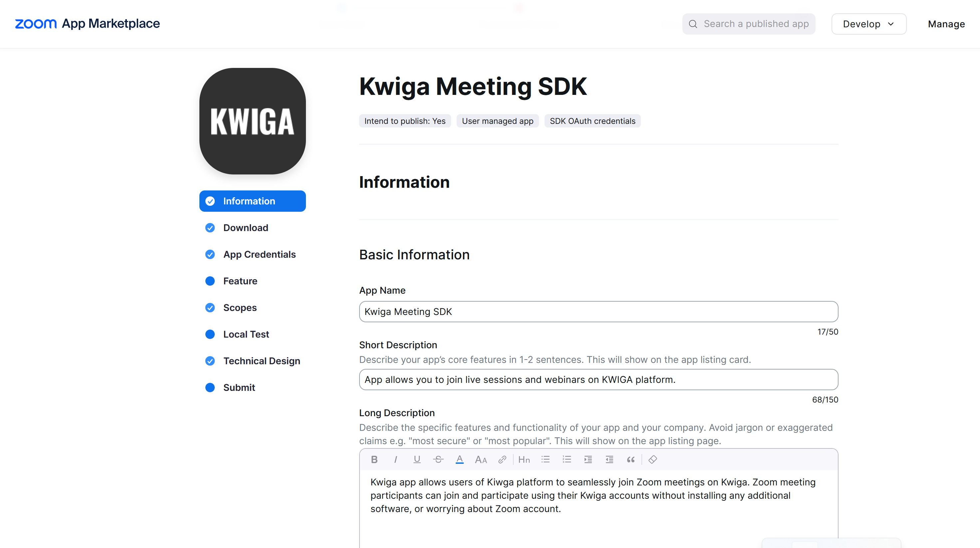
Task: Click the App Name input field
Action: tap(599, 312)
